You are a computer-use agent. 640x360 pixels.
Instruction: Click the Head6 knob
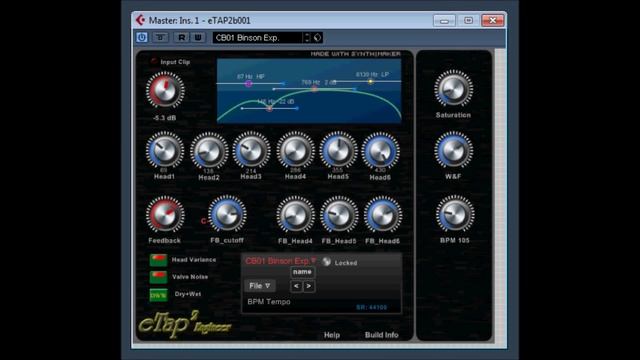[x=380, y=151]
